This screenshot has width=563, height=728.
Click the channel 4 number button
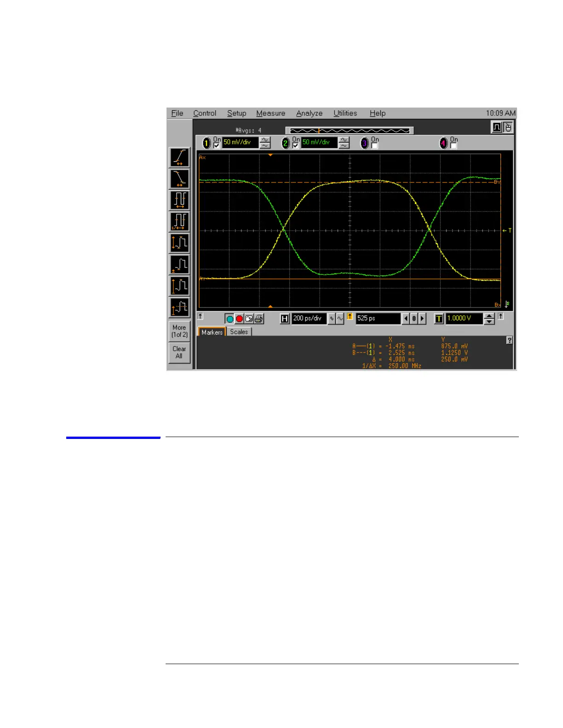443,143
